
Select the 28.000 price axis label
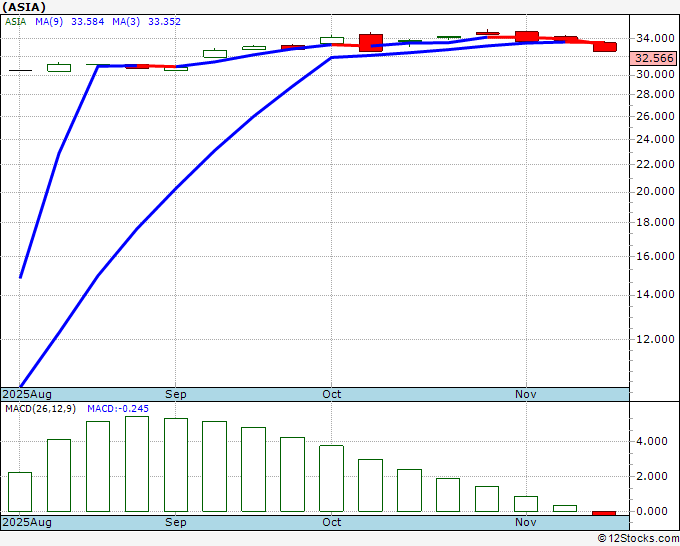655,95
